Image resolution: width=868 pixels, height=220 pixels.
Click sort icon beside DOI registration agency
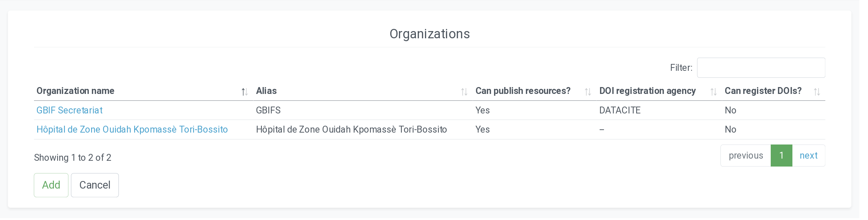(713, 92)
